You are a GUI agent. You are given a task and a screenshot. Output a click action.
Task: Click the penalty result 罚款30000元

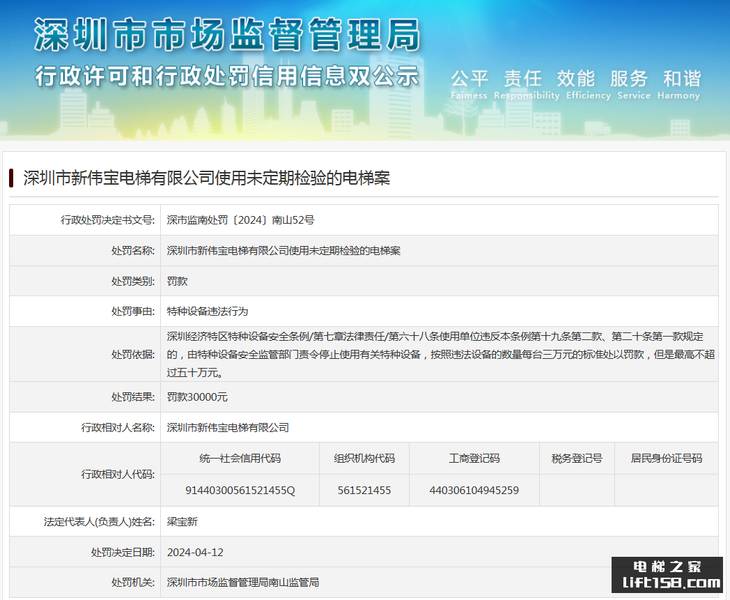point(197,397)
